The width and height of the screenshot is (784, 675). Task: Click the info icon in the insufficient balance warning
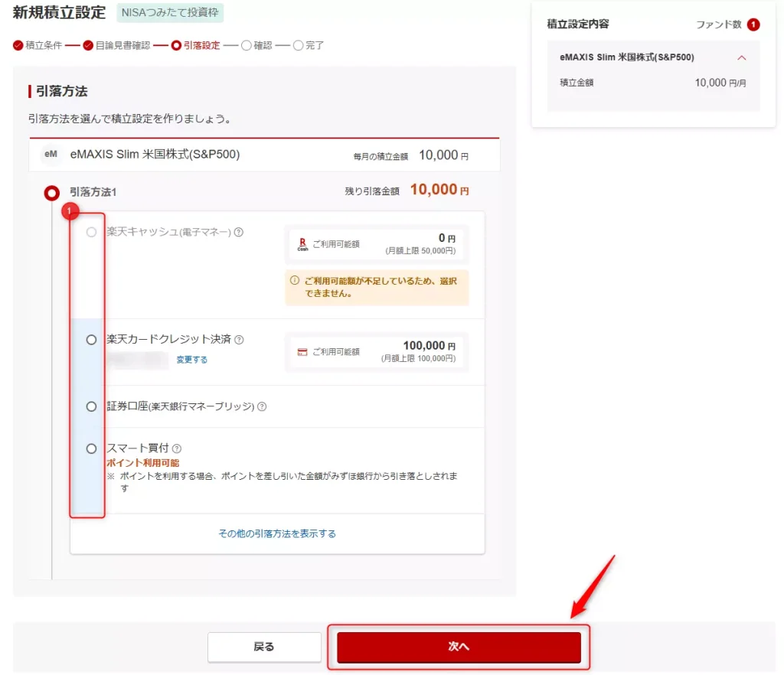point(294,280)
